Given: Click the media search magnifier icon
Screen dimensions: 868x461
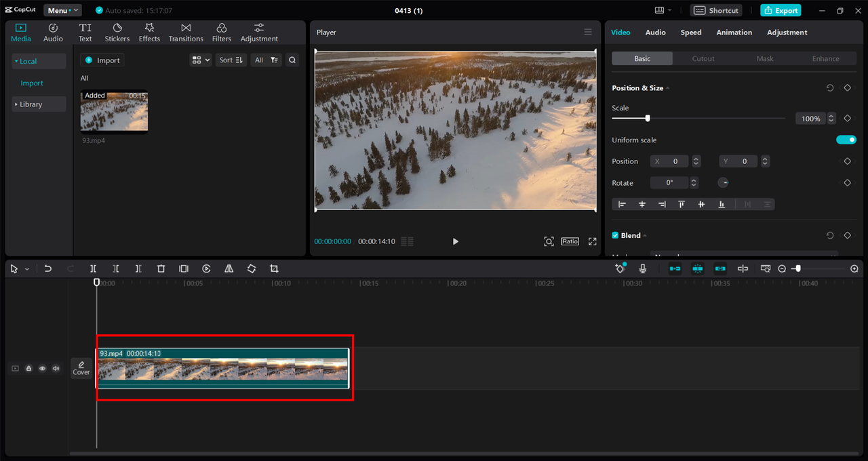Looking at the screenshot, I should click(x=292, y=60).
